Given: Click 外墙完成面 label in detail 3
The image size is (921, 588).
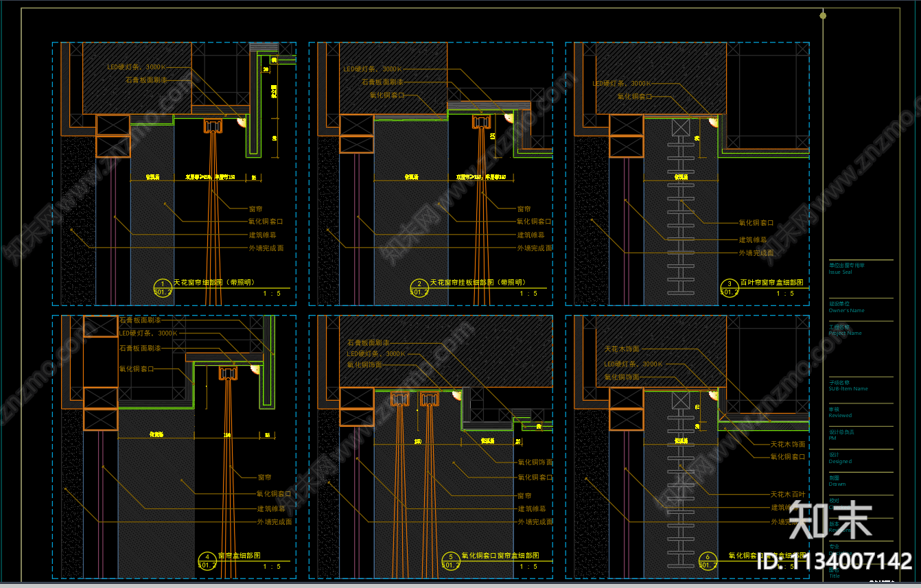Looking at the screenshot, I should (756, 252).
